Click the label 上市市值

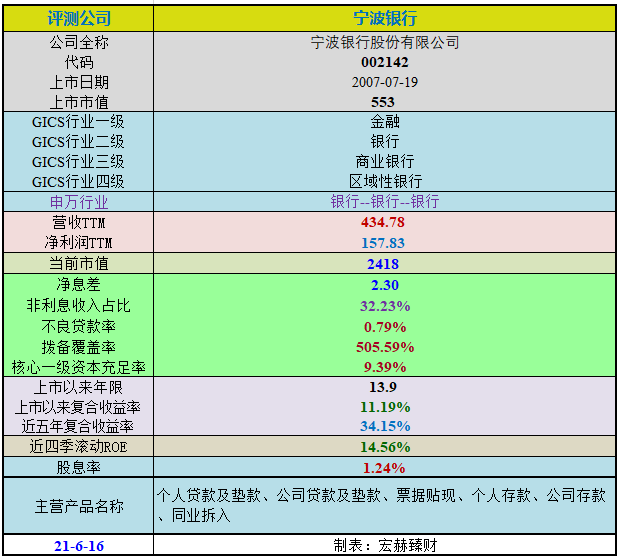click(x=79, y=102)
